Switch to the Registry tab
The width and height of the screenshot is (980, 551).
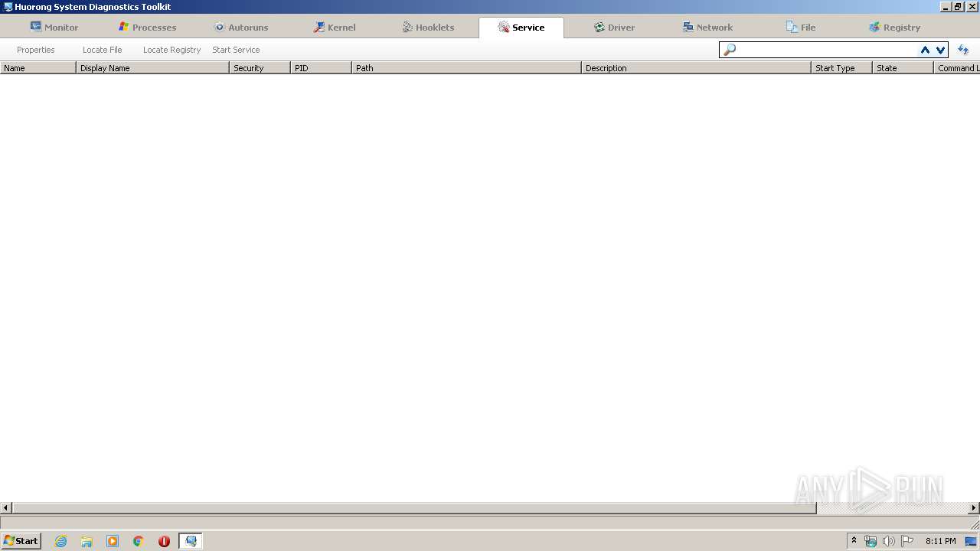pyautogui.click(x=894, y=27)
